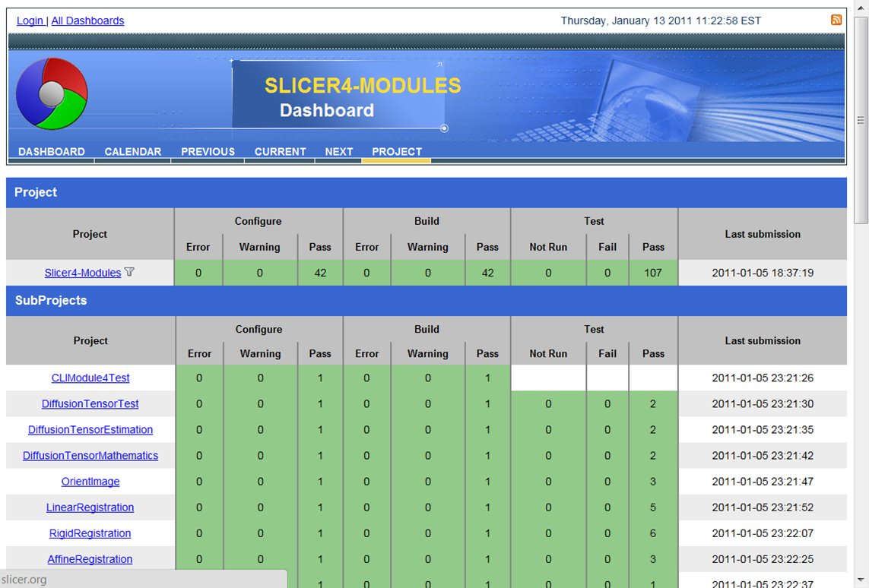Screen dimensions: 869x588
Task: Open the CALENDAR tab
Action: pos(132,151)
